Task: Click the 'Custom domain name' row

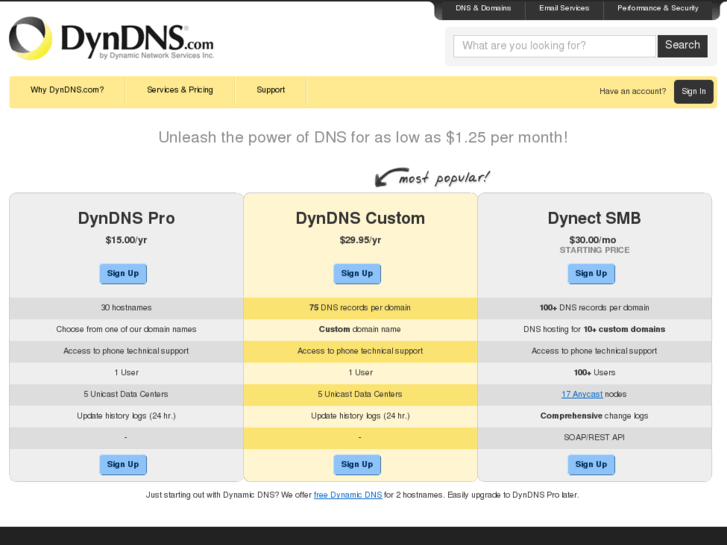Action: tap(360, 329)
